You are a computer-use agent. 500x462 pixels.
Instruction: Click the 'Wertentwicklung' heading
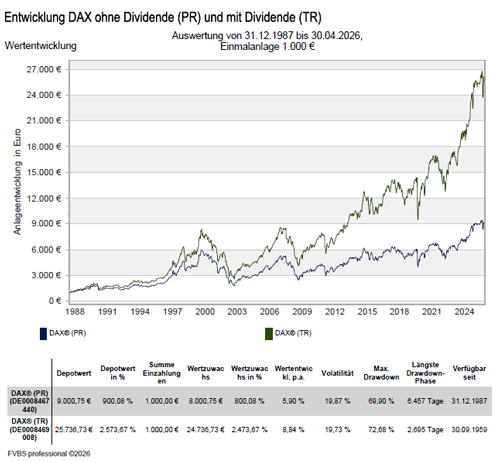41,46
